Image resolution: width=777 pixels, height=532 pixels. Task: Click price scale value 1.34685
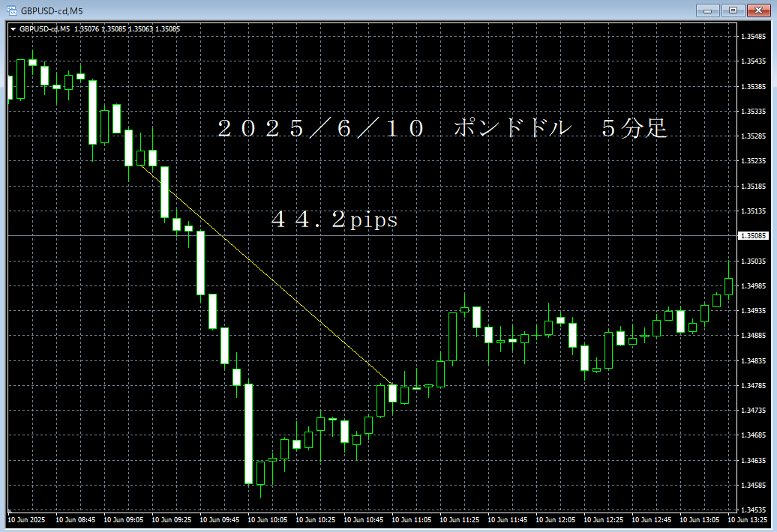[x=753, y=435]
